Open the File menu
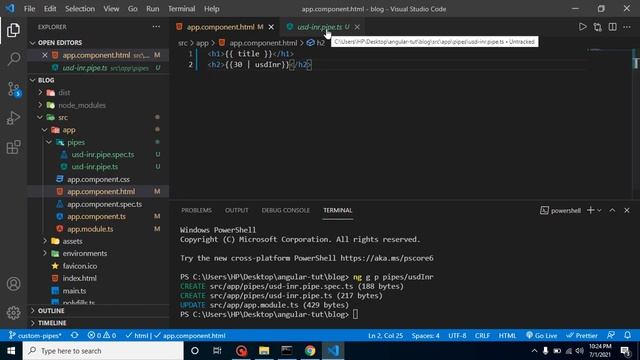This screenshot has height=360, width=640. (29, 9)
